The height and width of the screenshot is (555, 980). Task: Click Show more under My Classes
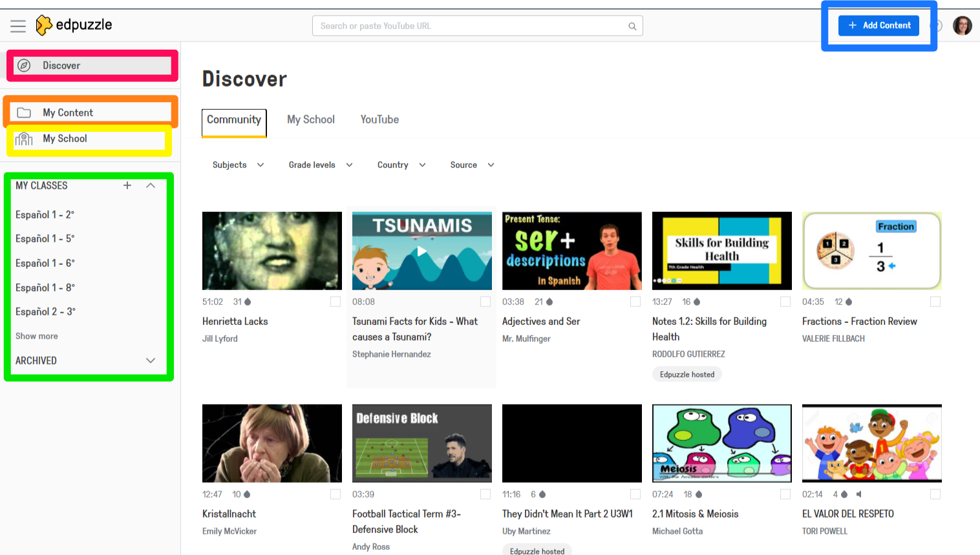37,336
